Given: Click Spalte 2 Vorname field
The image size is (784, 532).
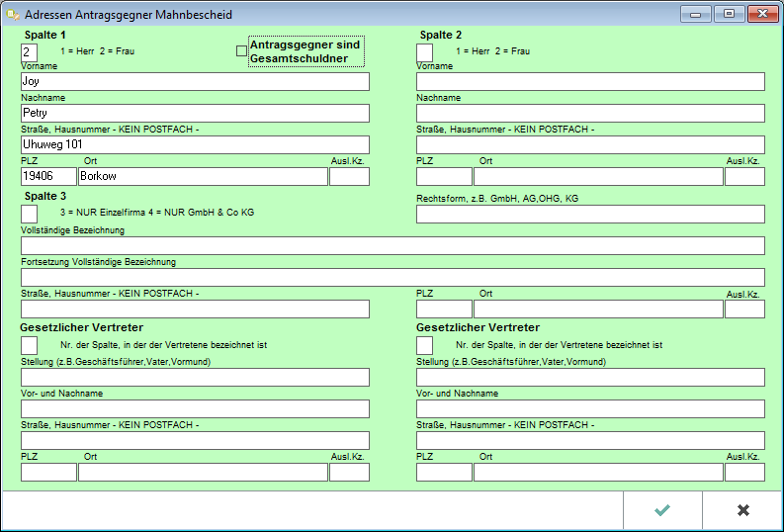Looking at the screenshot, I should tap(590, 81).
